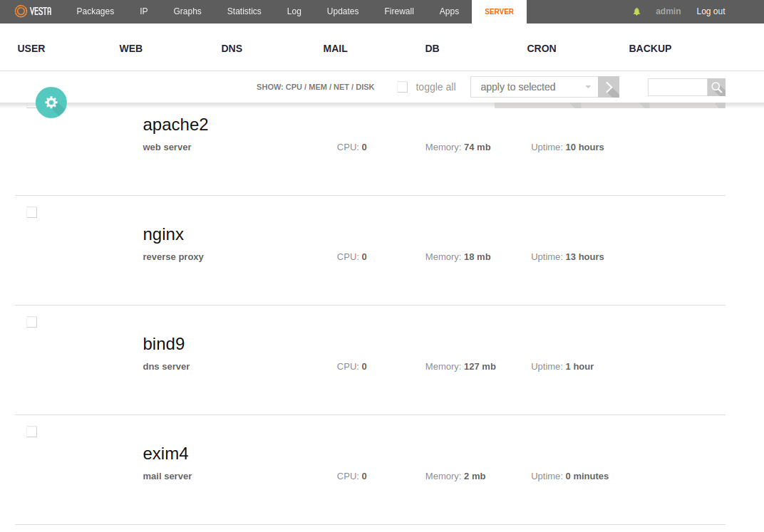This screenshot has width=764, height=532.
Task: Open the WEB section
Action: pyautogui.click(x=131, y=48)
